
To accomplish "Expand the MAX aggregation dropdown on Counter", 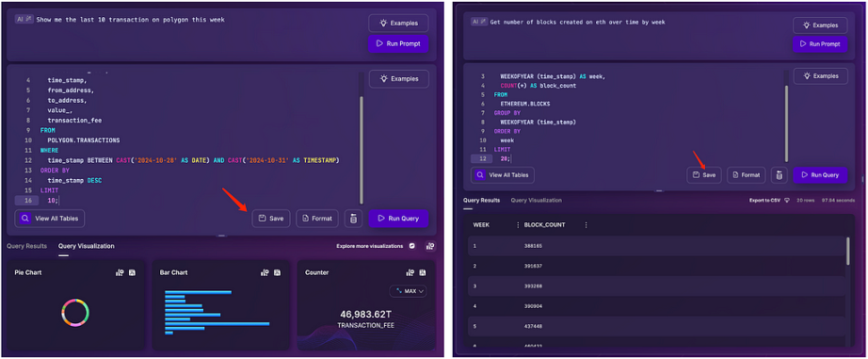I will pyautogui.click(x=408, y=291).
